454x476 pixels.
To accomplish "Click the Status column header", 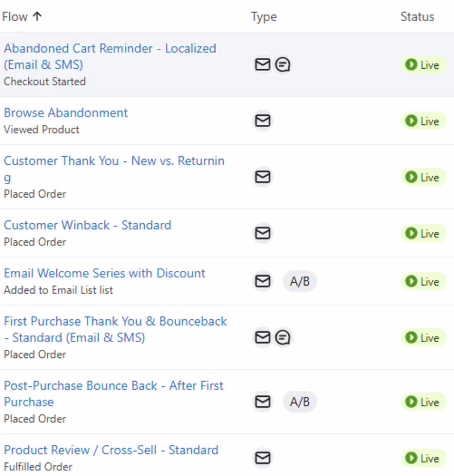I will click(417, 16).
